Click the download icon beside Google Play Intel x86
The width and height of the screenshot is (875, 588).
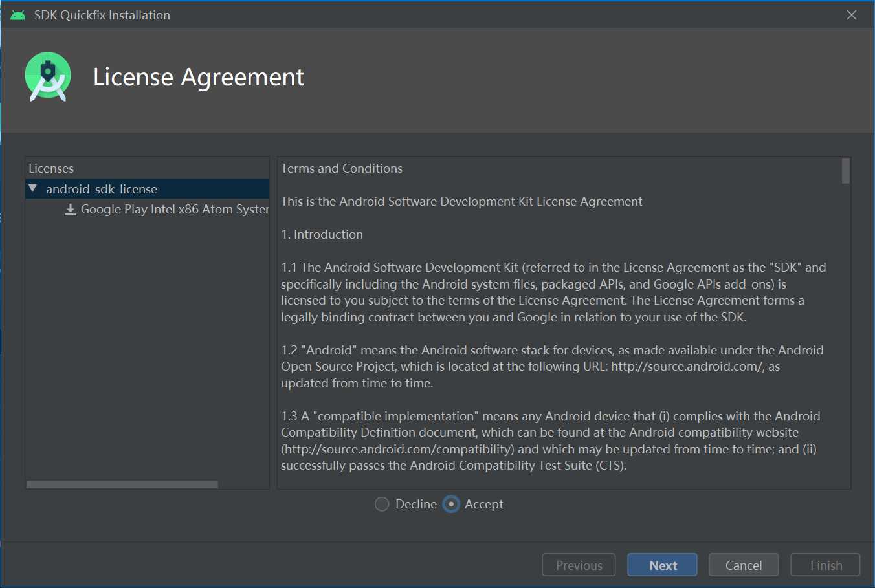71,210
